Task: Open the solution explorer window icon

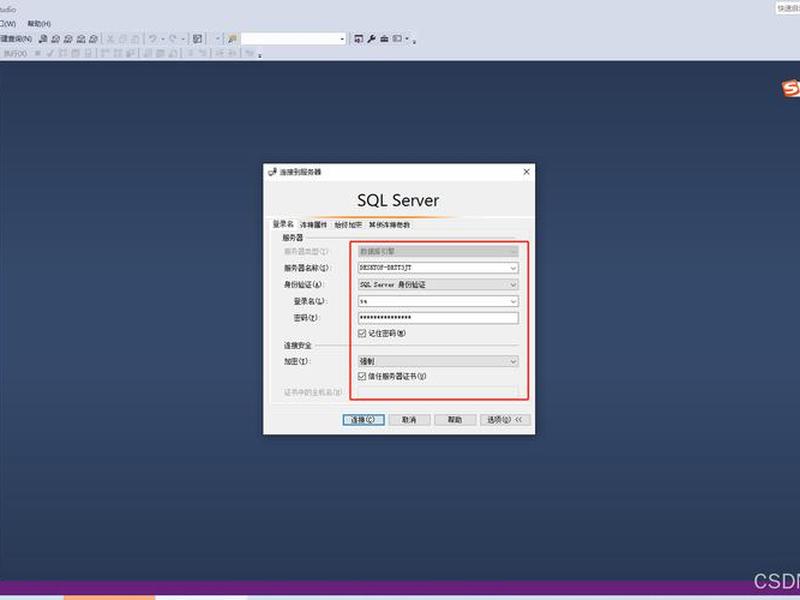Action: point(359,39)
